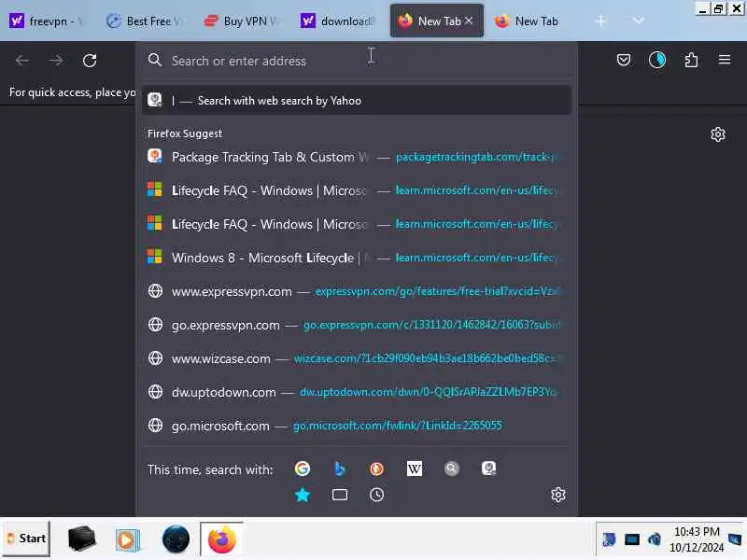
Task: Switch to the freevpn Yahoo tab
Action: 49,21
